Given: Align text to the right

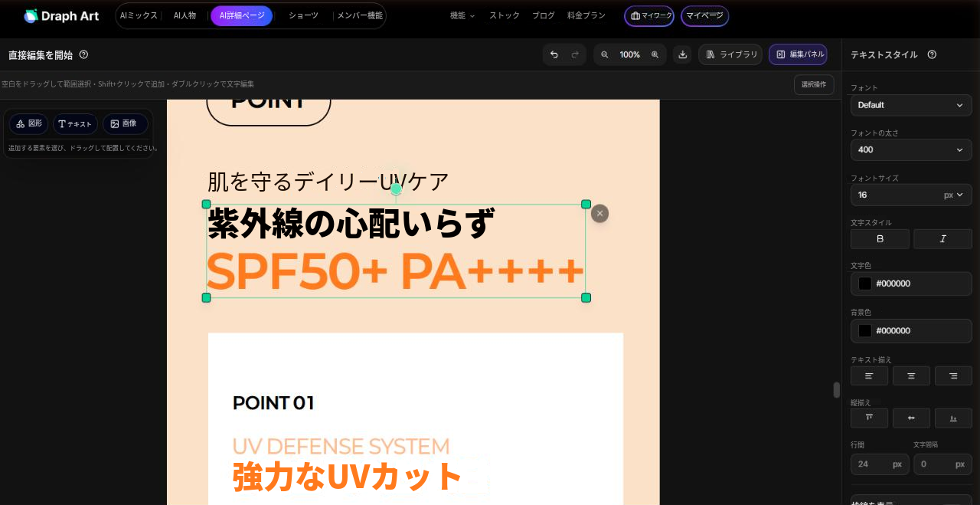Looking at the screenshot, I should point(953,375).
